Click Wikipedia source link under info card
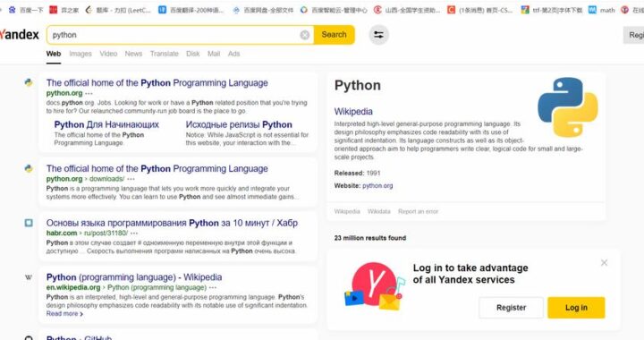Viewport: 644px width, 340px height. click(347, 211)
